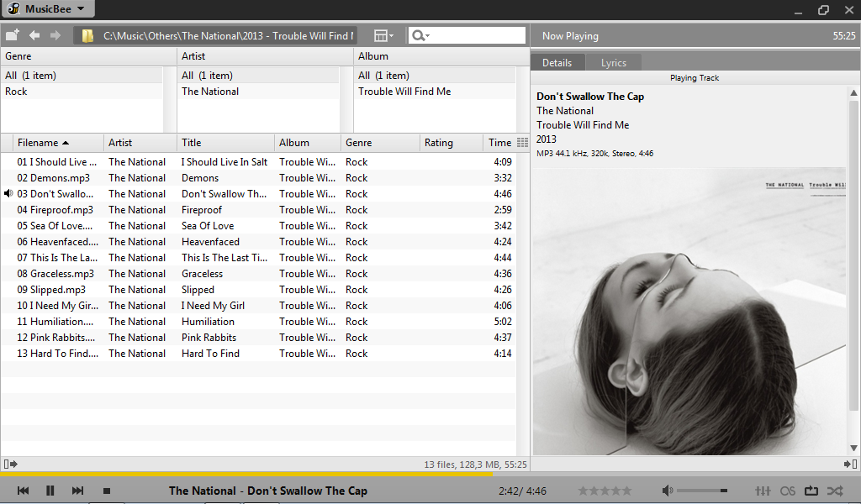Select track 01 I Should Live In Salt
Viewport: 861px width, 504px height.
tap(258, 162)
